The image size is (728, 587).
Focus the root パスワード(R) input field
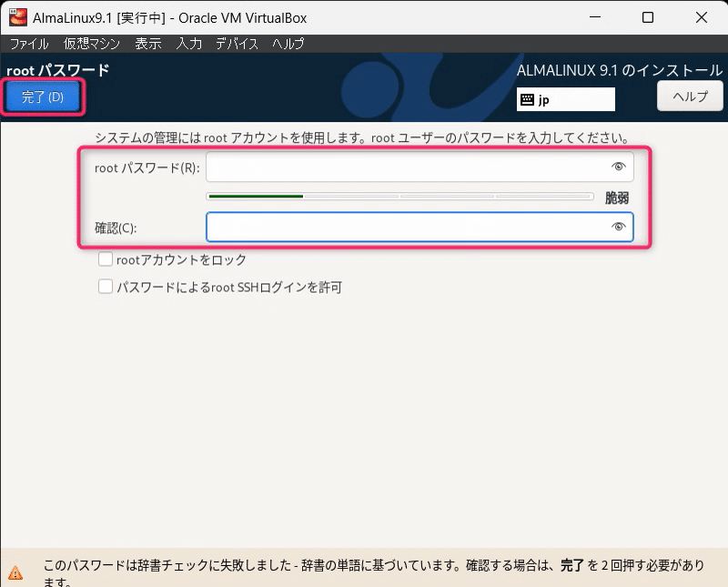420,167
